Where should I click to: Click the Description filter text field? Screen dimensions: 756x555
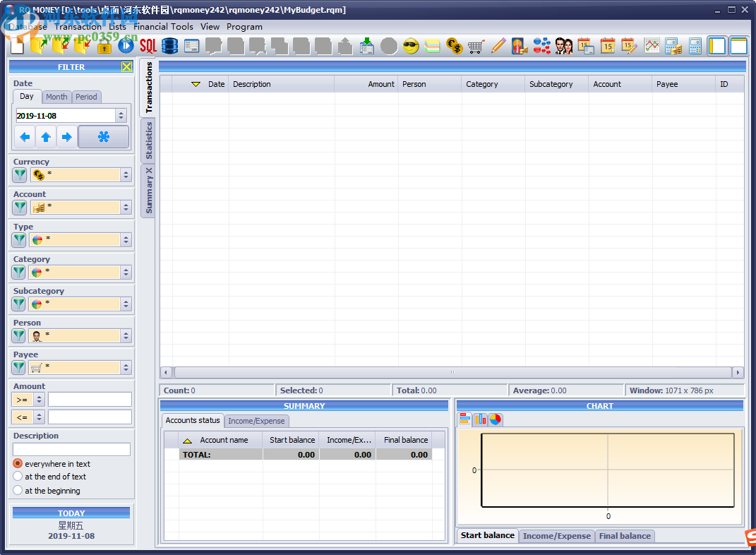[x=71, y=449]
